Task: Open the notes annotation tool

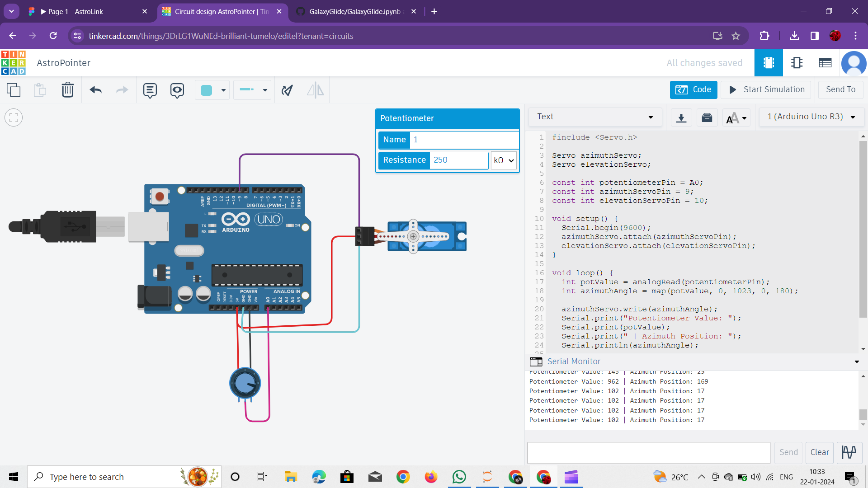Action: pyautogui.click(x=150, y=90)
